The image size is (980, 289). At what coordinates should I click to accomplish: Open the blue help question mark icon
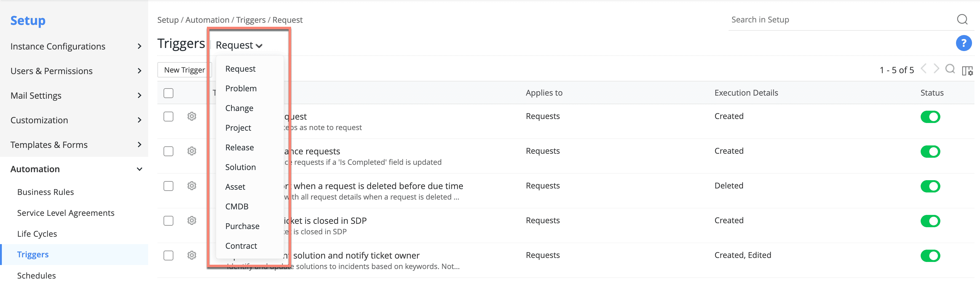coord(963,43)
